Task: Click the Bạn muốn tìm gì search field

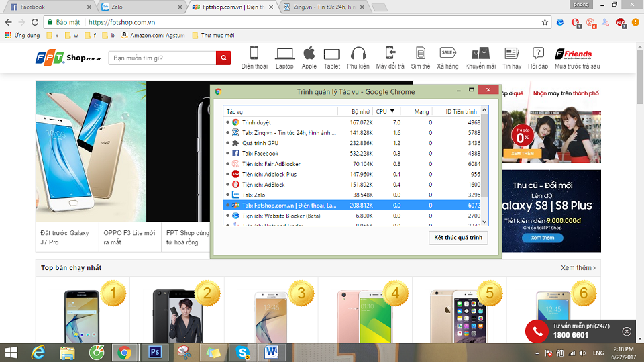Action: pos(162,58)
